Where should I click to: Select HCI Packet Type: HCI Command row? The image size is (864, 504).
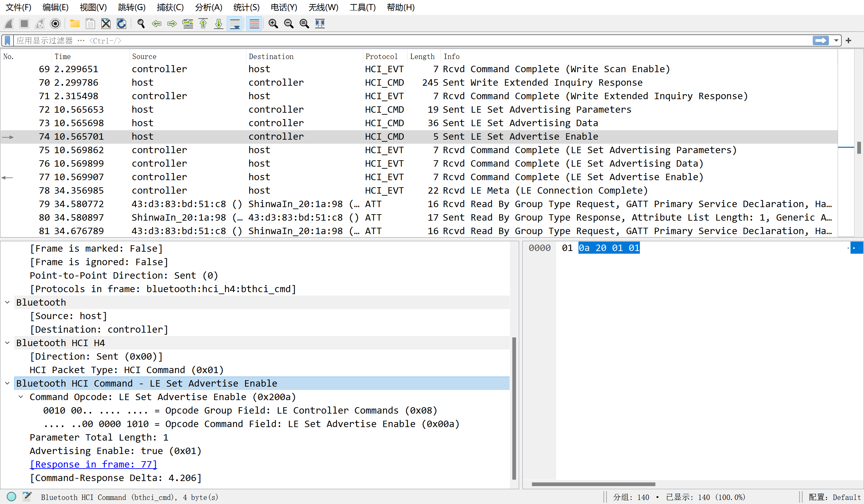pos(127,370)
